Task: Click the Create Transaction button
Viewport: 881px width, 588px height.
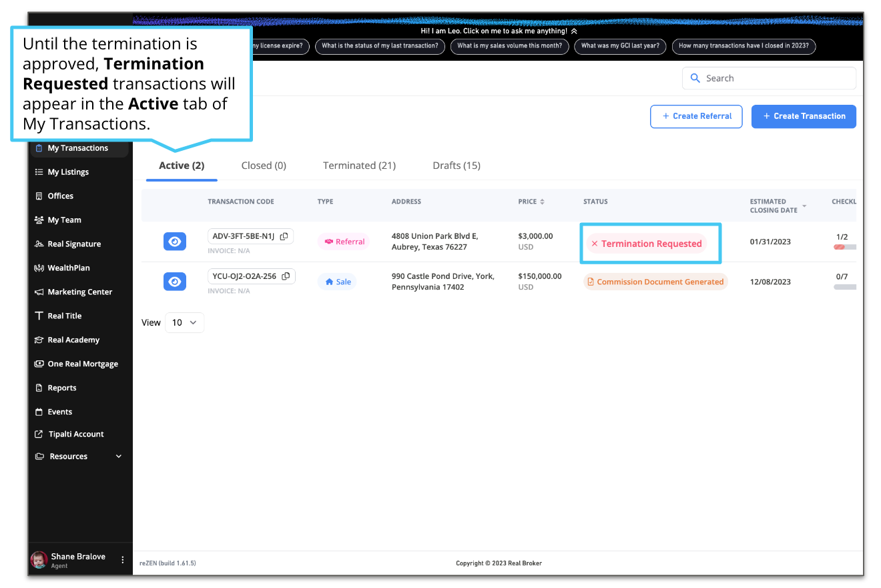Action: [804, 116]
